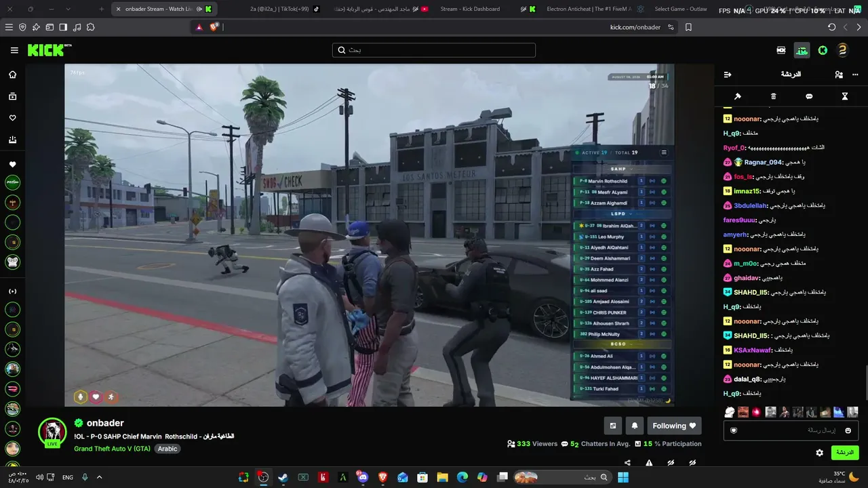Open Browse icon in the left sidebar
Screen dimensions: 868x488
[12, 96]
